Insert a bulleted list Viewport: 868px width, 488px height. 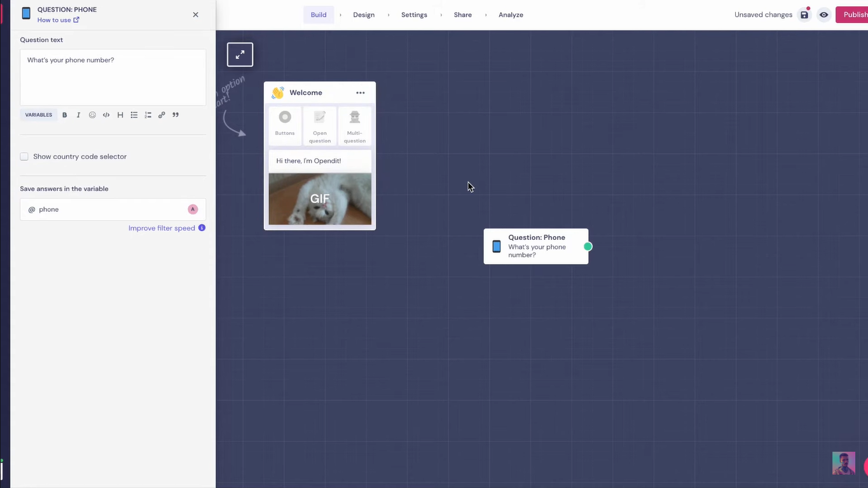134,115
